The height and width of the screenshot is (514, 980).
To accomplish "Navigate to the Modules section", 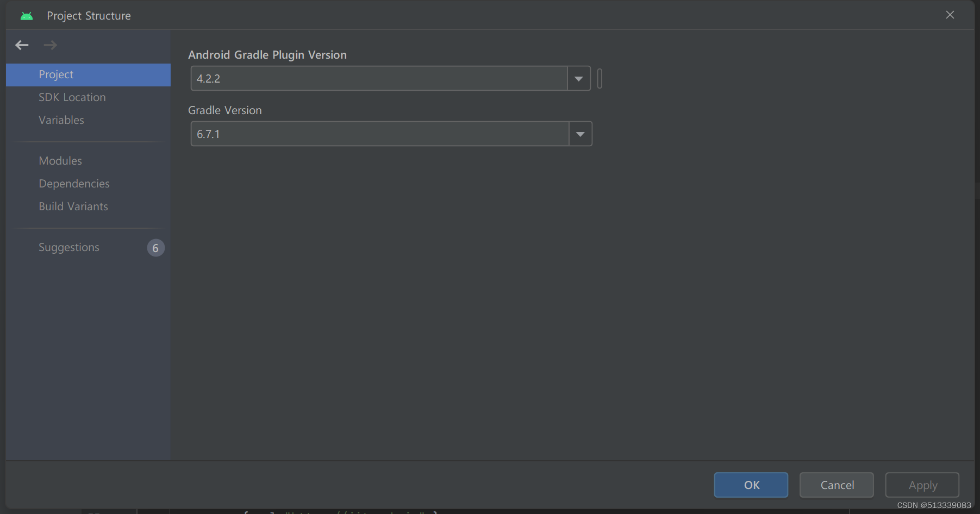I will click(60, 160).
